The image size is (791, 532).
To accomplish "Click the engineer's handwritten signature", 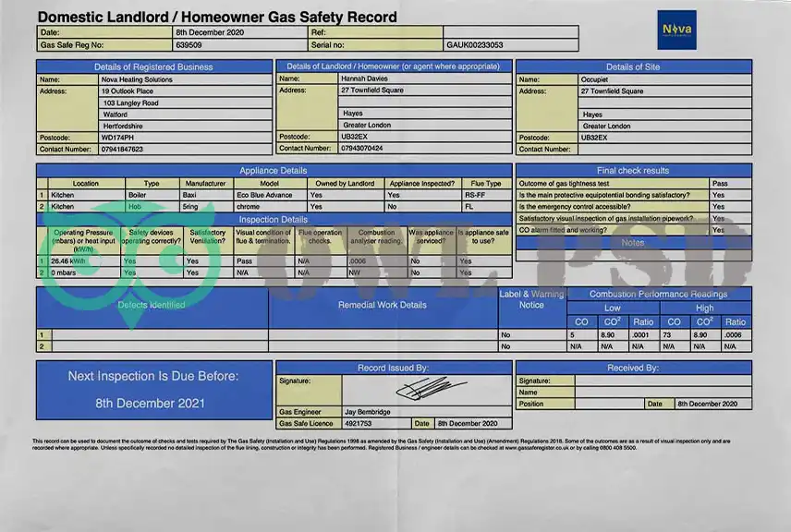I will (x=430, y=388).
